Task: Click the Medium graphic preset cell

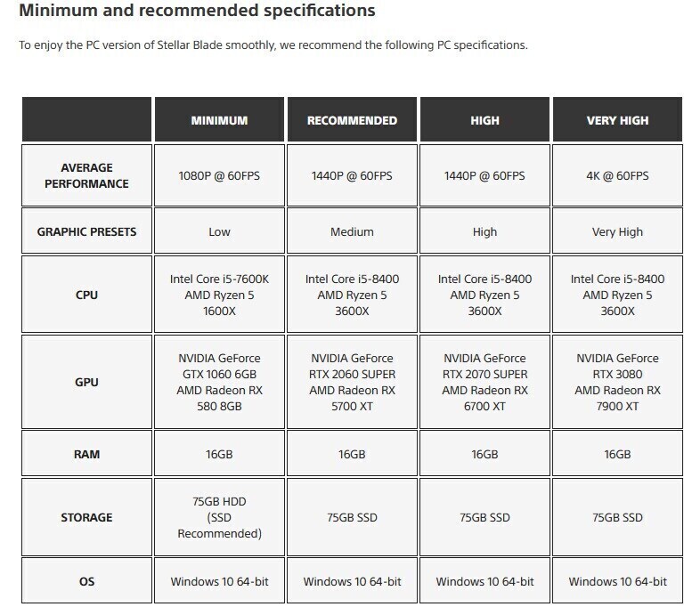Action: point(352,231)
